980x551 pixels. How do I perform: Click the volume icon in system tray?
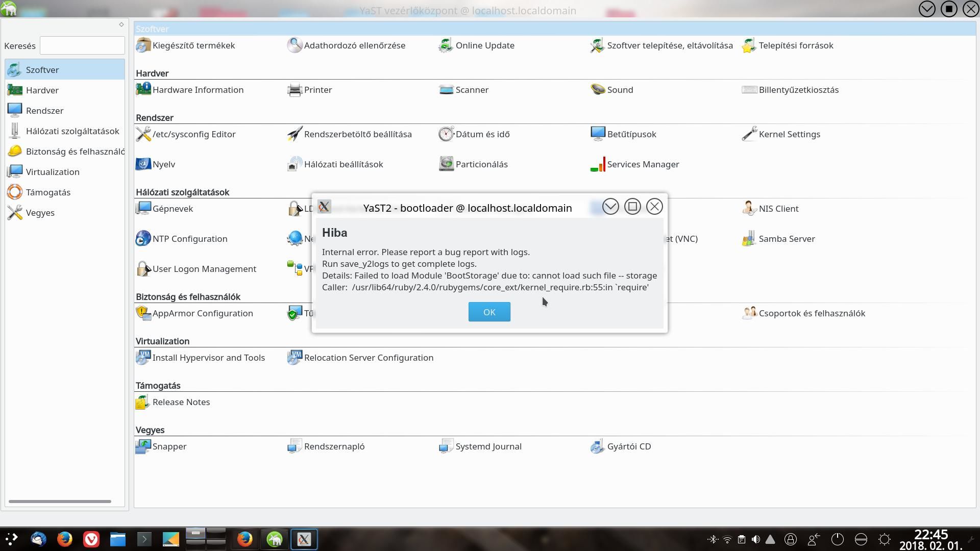[756, 539]
